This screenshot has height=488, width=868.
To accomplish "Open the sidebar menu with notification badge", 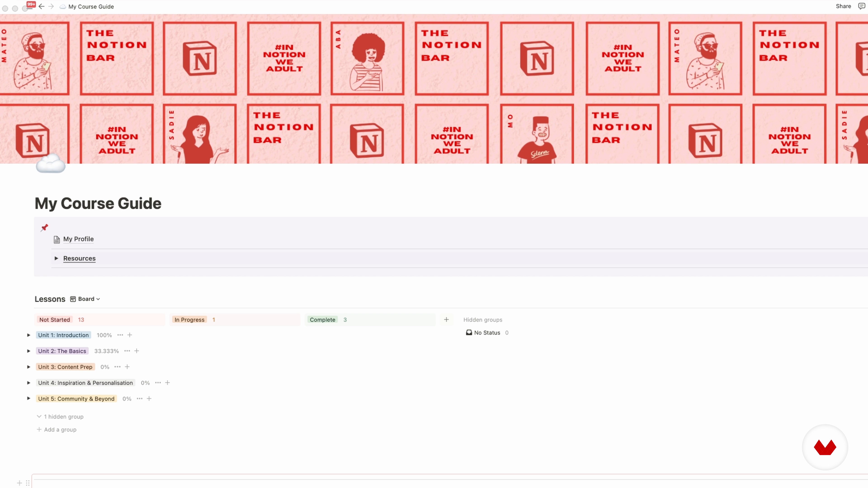I will pyautogui.click(x=31, y=6).
